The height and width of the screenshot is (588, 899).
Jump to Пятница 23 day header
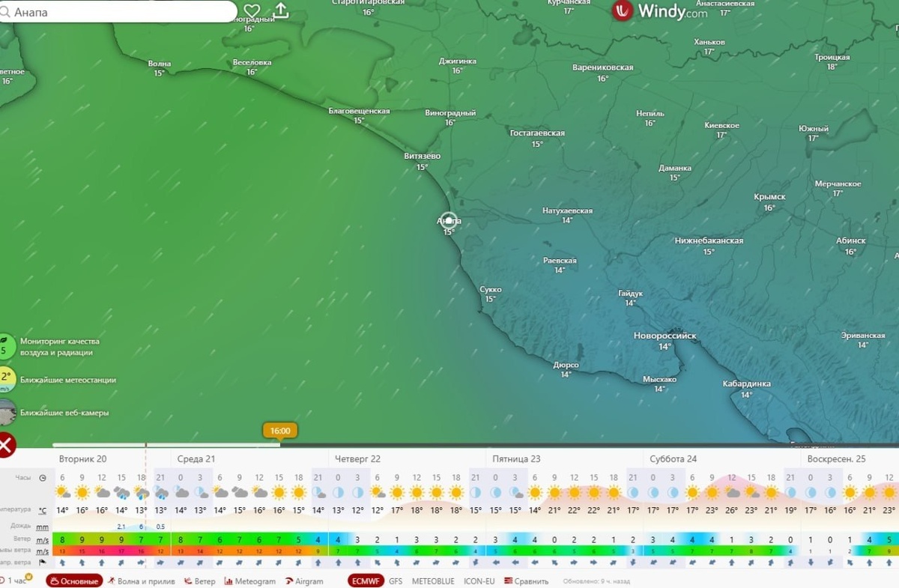[x=516, y=458]
